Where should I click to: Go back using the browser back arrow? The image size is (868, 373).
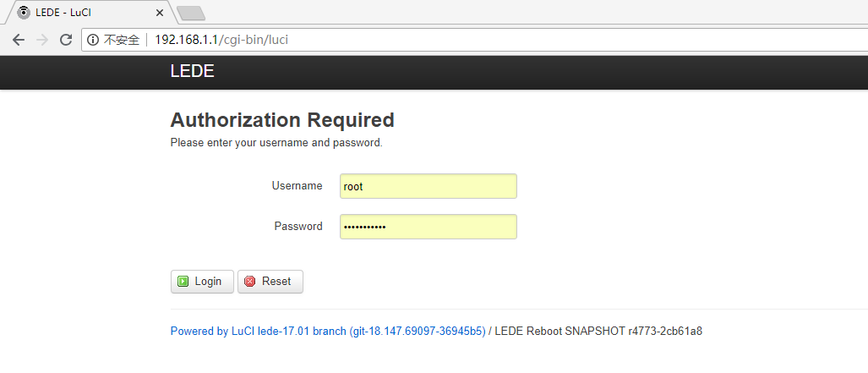tap(19, 40)
